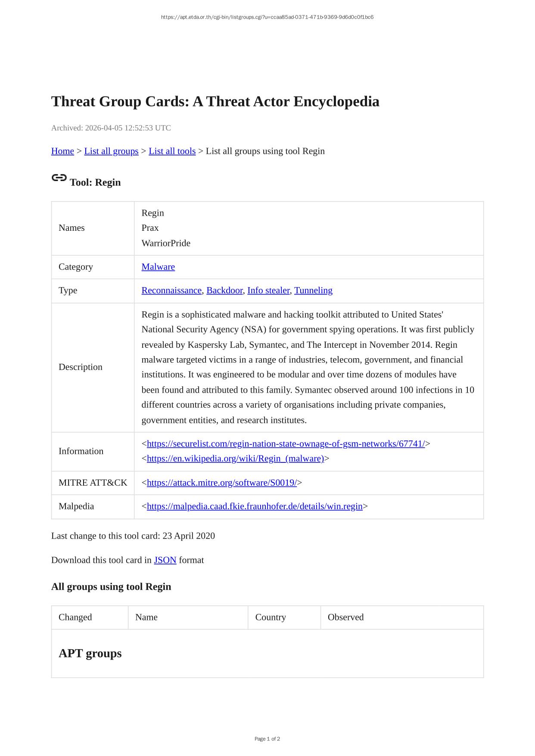Click the permalink chain icon beside Tool: Regin

click(59, 178)
